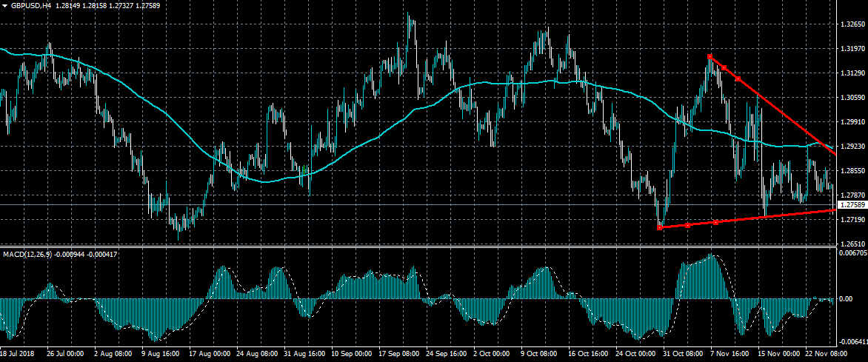Viewport: 868px width, 362px height.
Task: Click the current price label 1.27589
Action: 851,204
